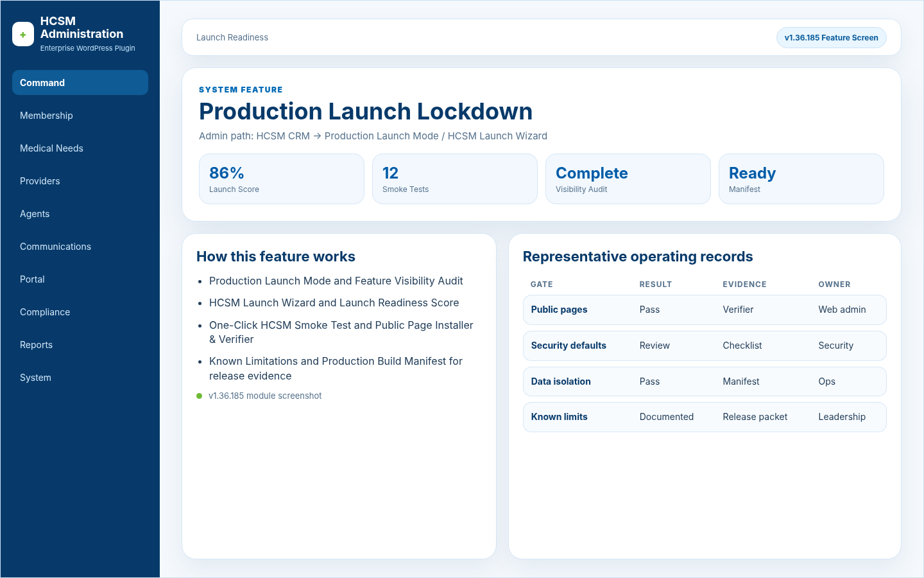This screenshot has height=578, width=924.
Task: Select the 86% Launch Score card
Action: 282,179
